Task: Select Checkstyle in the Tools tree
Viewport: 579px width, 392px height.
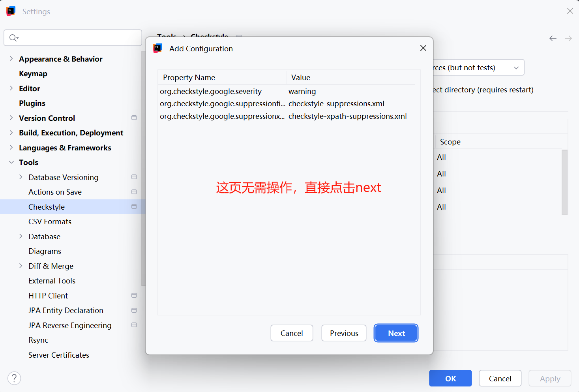Action: (47, 207)
